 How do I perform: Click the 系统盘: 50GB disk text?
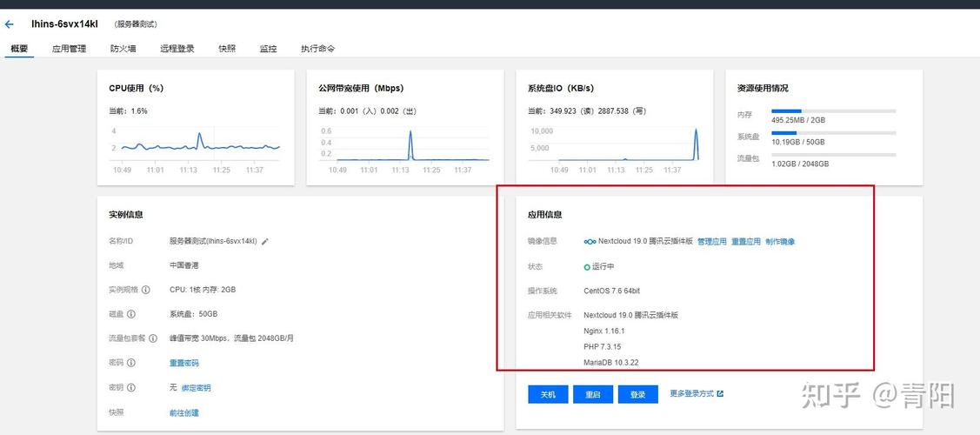click(193, 314)
